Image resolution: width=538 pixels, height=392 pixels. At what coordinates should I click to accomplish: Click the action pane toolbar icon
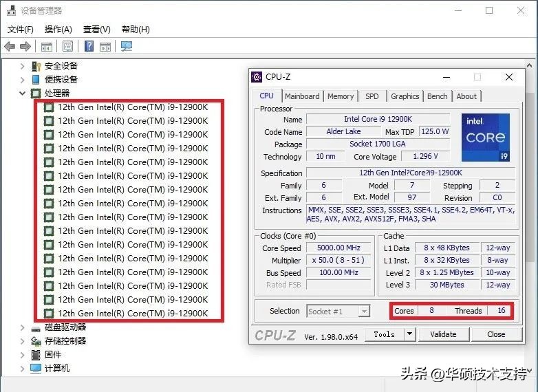[x=105, y=46]
